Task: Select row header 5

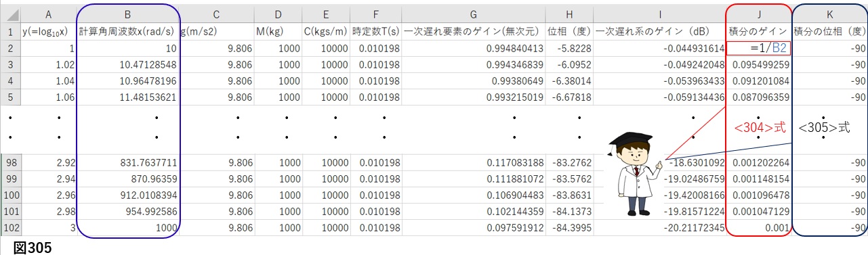Action: tap(11, 97)
